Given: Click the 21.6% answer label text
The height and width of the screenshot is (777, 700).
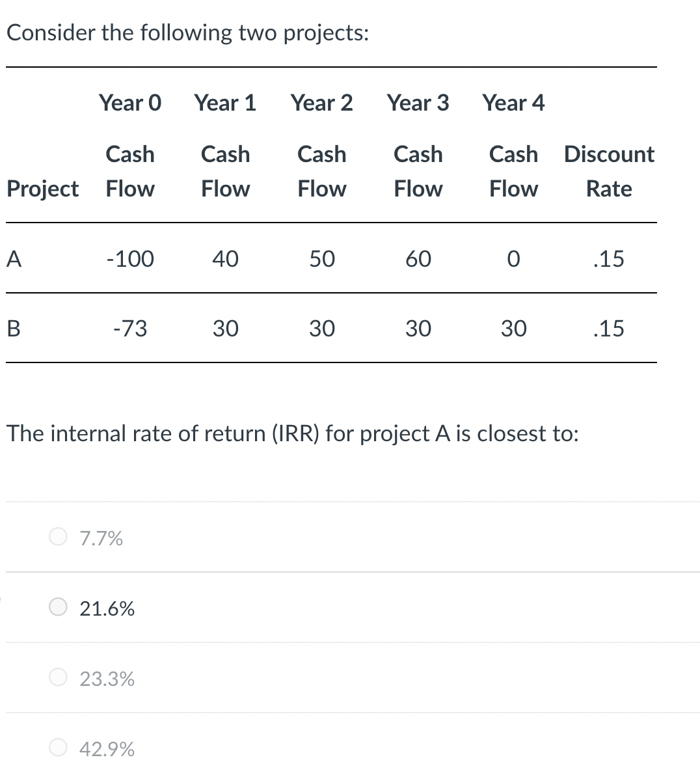Looking at the screenshot, I should pyautogui.click(x=107, y=608).
